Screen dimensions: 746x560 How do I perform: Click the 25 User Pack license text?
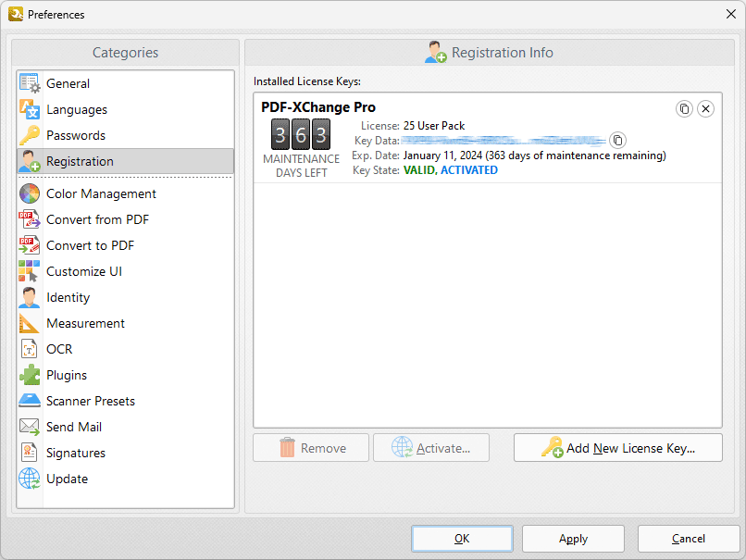point(434,126)
